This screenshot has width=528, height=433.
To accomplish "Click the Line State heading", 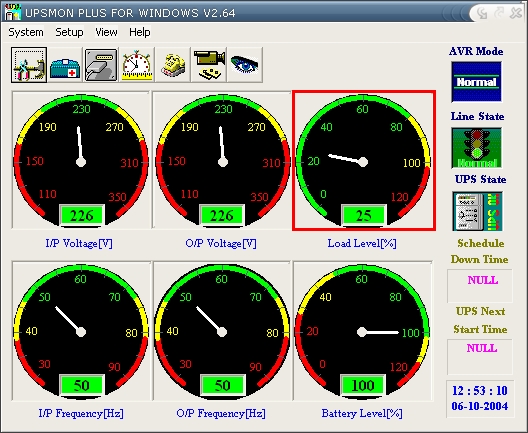I will [x=477, y=116].
